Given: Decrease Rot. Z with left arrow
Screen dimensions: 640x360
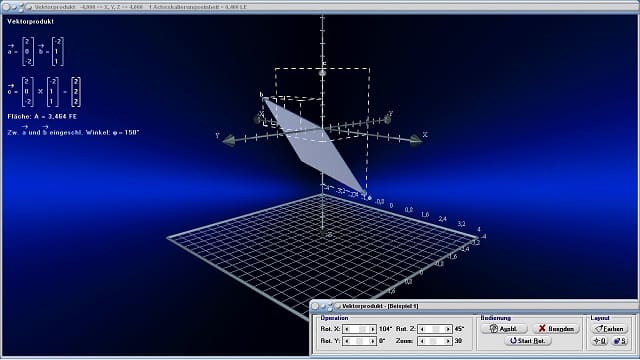Looking at the screenshot, I should [x=422, y=329].
